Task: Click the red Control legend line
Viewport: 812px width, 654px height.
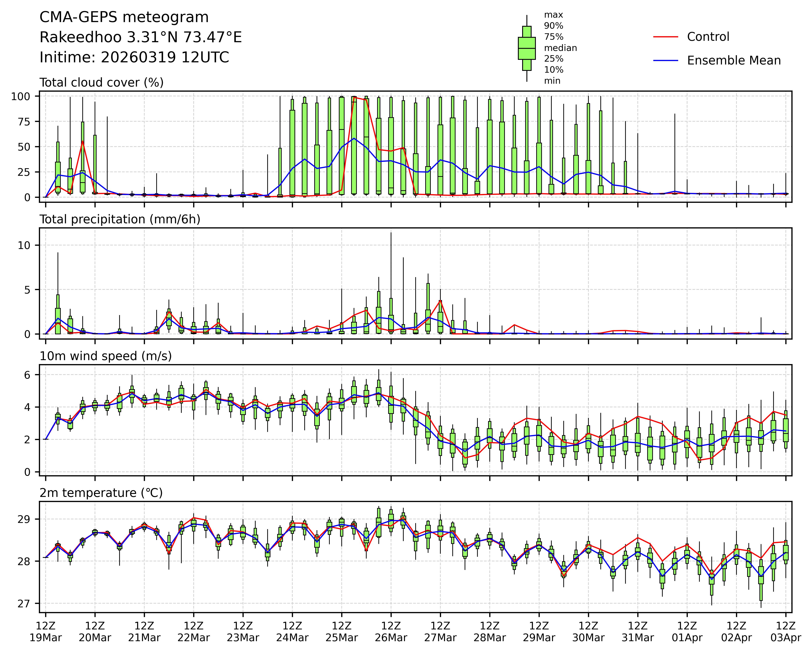Action: [x=665, y=37]
